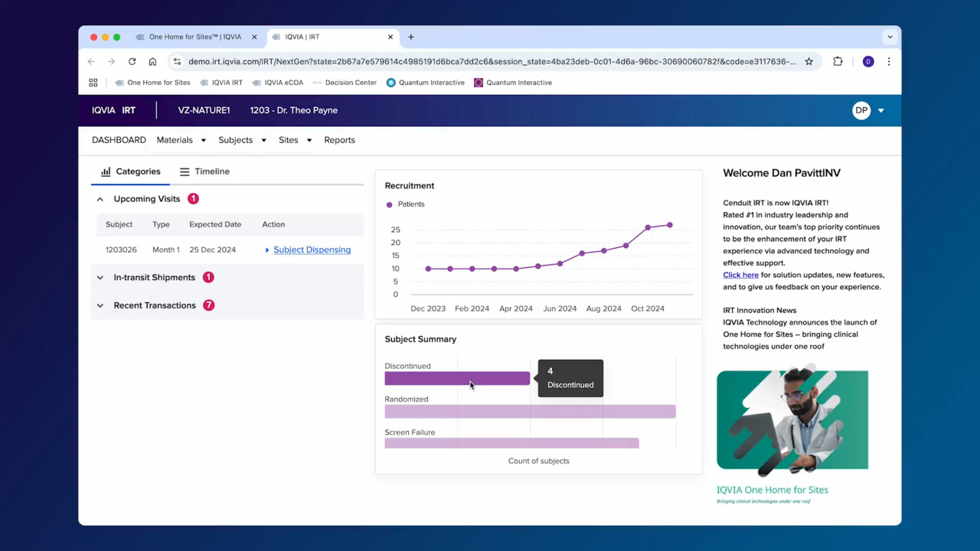Screen dimensions: 980x551
Task: Open IQVIA eCOA bookmark
Action: click(278, 83)
